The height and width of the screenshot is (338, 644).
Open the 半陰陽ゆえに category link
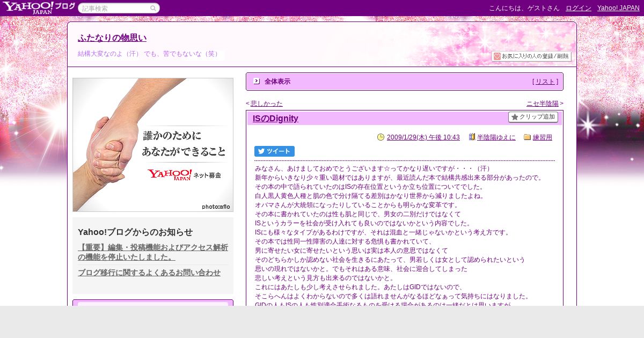tap(496, 137)
